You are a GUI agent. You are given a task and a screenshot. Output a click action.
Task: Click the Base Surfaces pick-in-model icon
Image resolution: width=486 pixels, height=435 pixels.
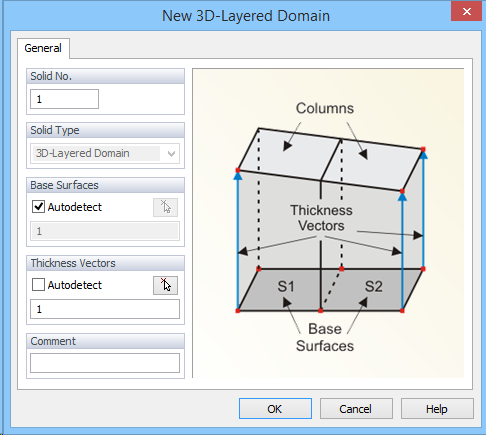[x=165, y=207]
